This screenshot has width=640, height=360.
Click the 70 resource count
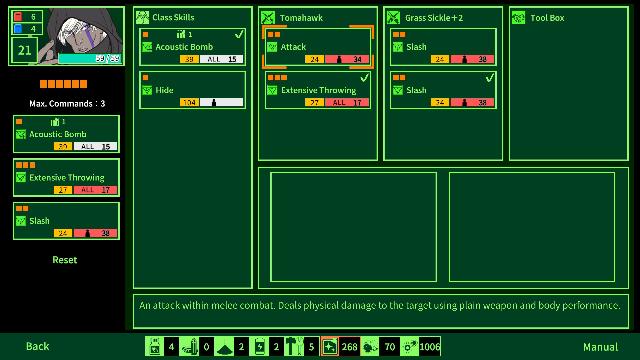point(389,347)
